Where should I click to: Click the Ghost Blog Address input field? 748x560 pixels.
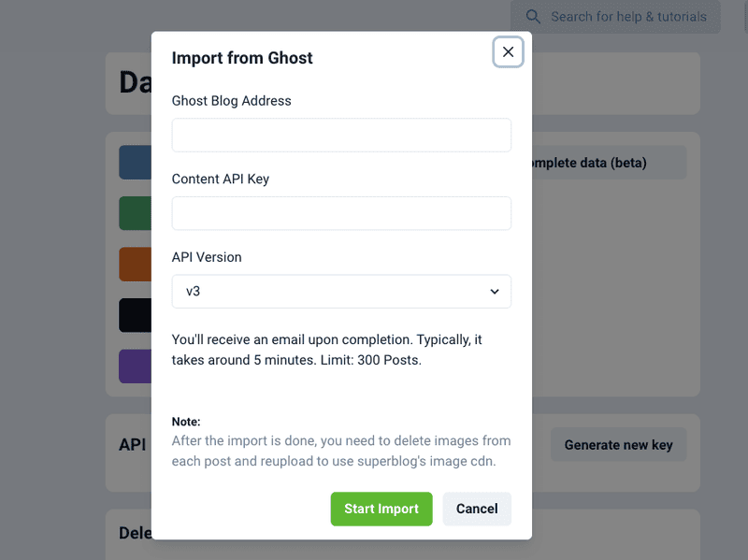tap(341, 135)
